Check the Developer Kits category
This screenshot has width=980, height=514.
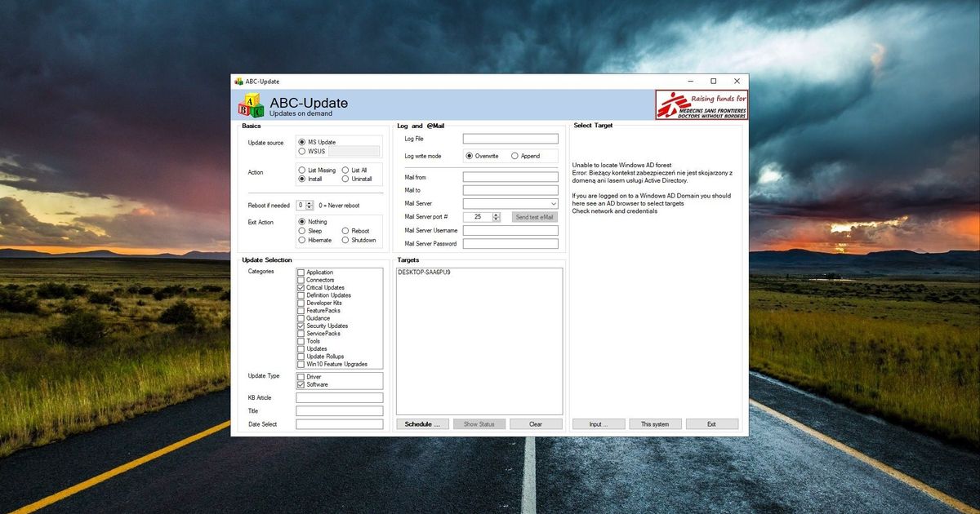point(301,303)
